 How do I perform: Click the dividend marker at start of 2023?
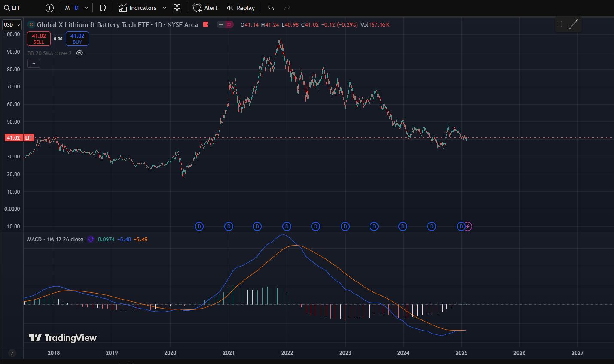[345, 226]
